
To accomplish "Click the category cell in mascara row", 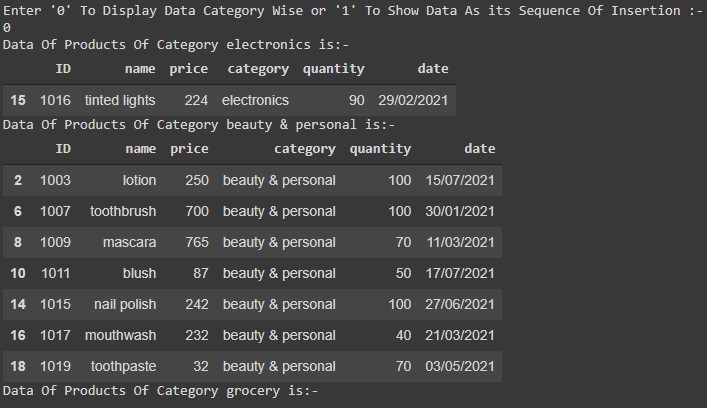I will (x=279, y=243).
